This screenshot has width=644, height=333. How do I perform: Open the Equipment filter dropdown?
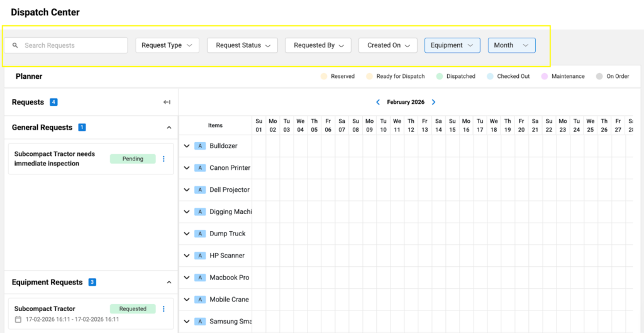(452, 45)
